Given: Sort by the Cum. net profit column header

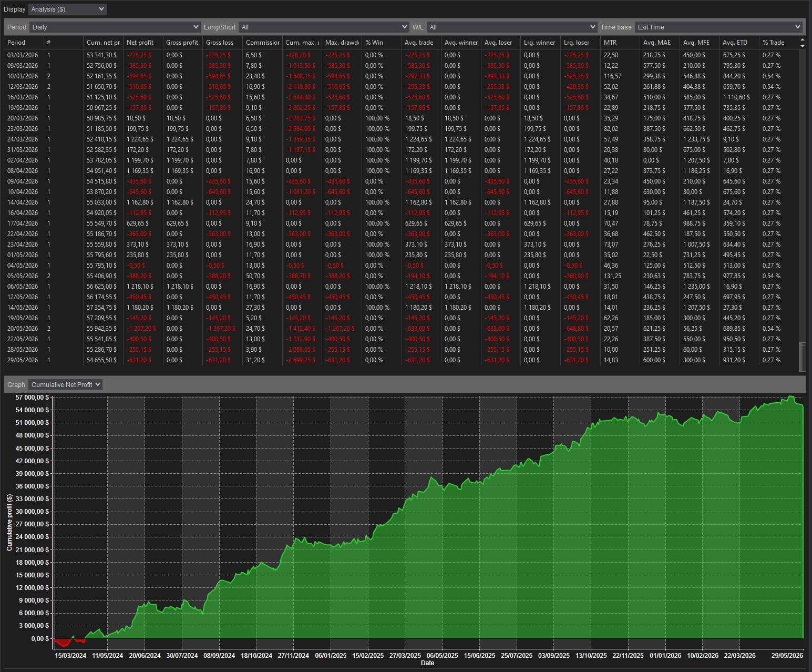Looking at the screenshot, I should coord(103,43).
